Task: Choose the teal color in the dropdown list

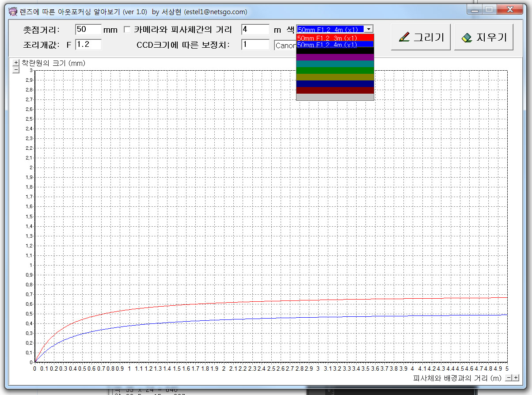Action: point(335,64)
